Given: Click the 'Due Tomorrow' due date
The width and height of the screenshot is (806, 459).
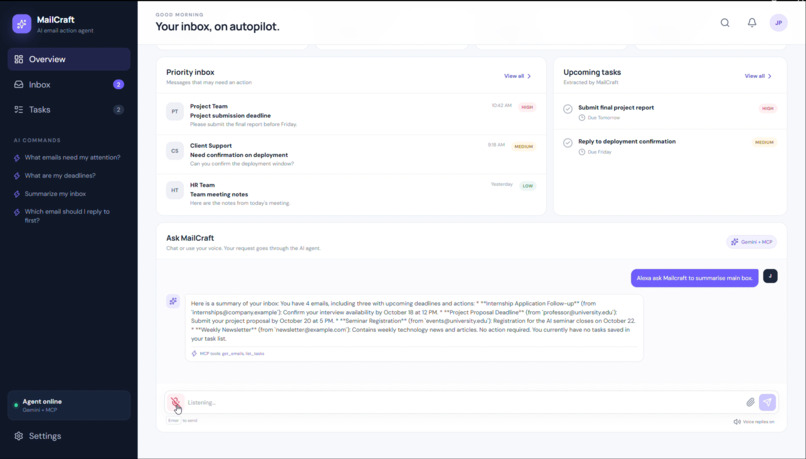Looking at the screenshot, I should 599,118.
